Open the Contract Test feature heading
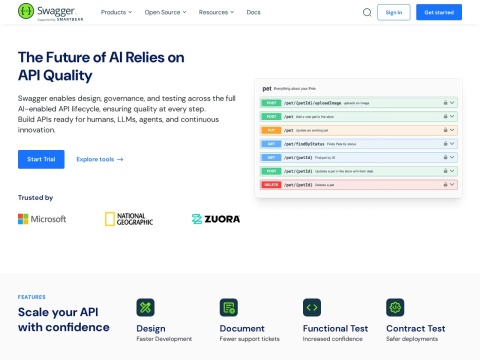 click(x=416, y=329)
